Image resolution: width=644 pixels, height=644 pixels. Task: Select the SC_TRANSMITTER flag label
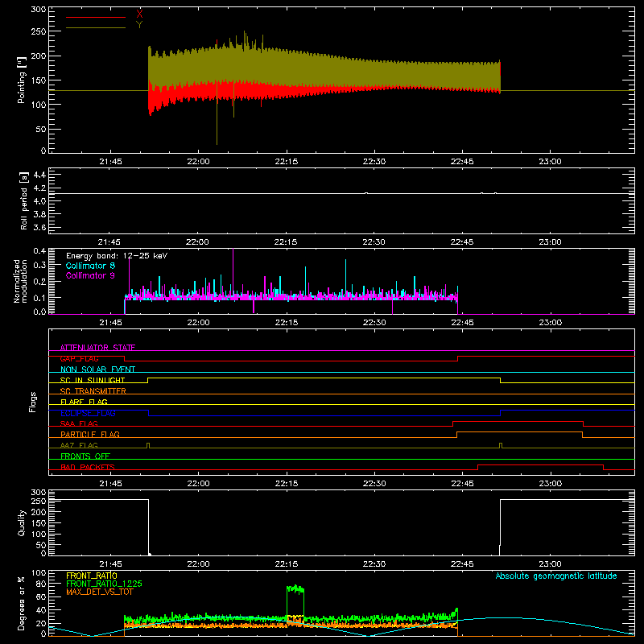coord(93,391)
